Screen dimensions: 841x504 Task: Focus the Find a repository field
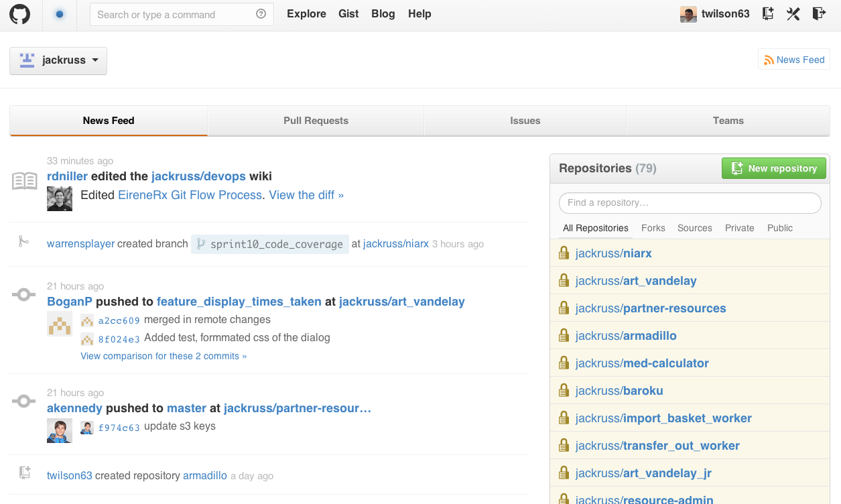click(x=690, y=202)
